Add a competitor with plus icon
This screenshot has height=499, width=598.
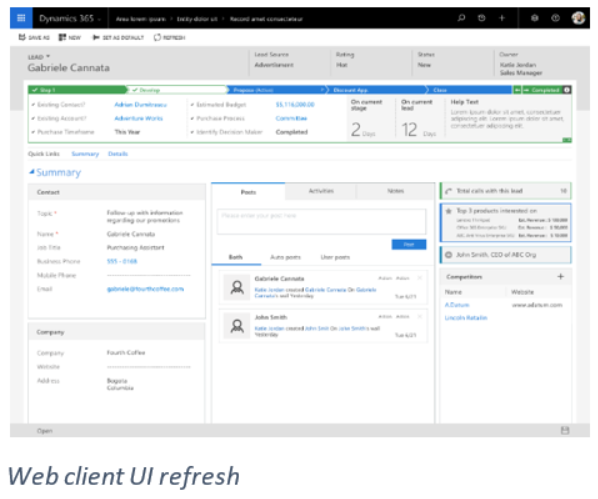pos(560,277)
